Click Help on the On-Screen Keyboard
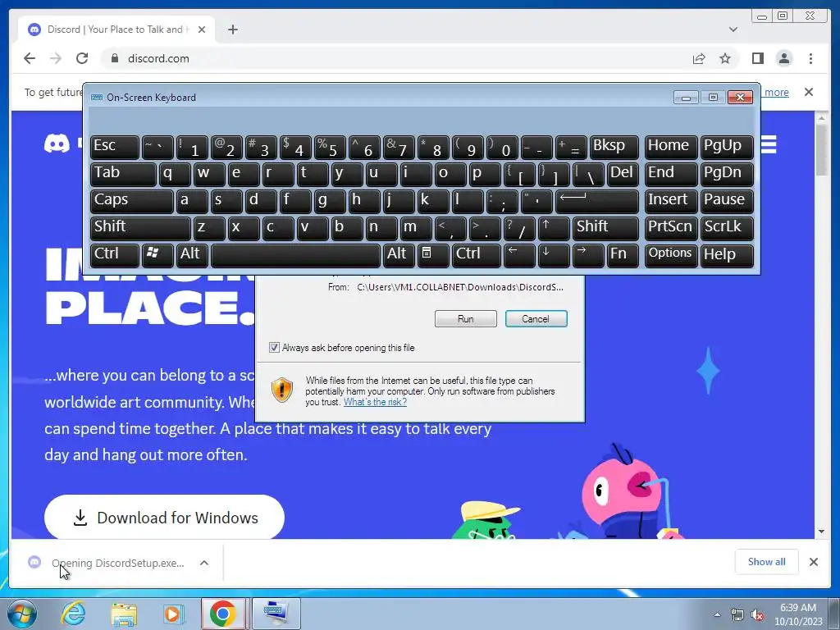 [727, 255]
